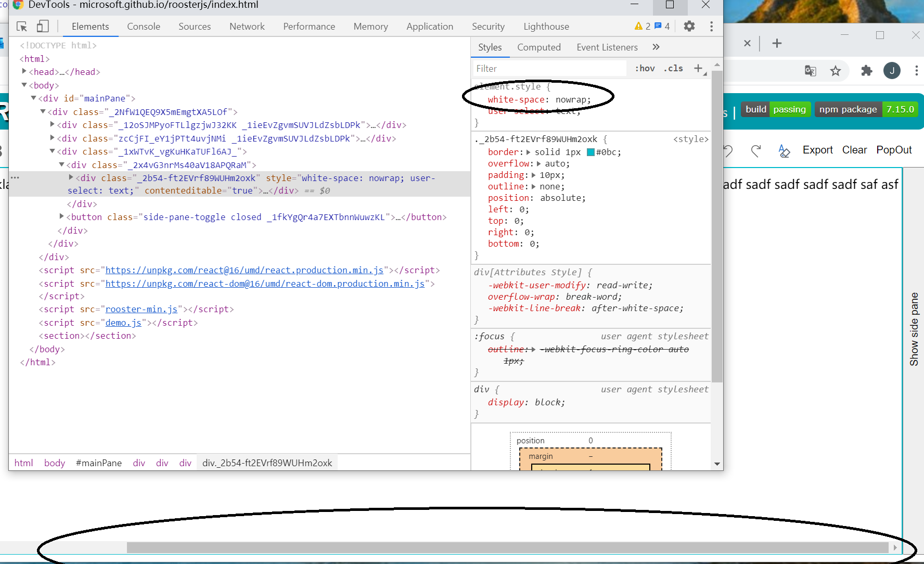
Task: Select the Event Listeners pane tab
Action: pyautogui.click(x=607, y=47)
